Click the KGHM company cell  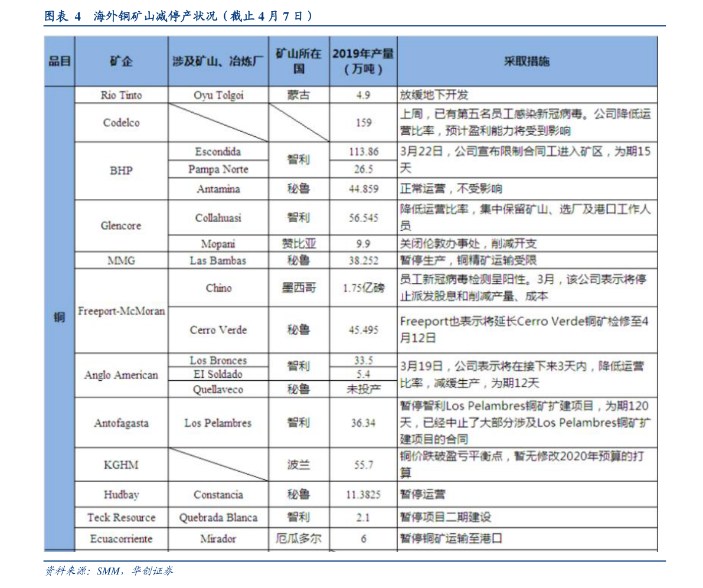click(122, 465)
